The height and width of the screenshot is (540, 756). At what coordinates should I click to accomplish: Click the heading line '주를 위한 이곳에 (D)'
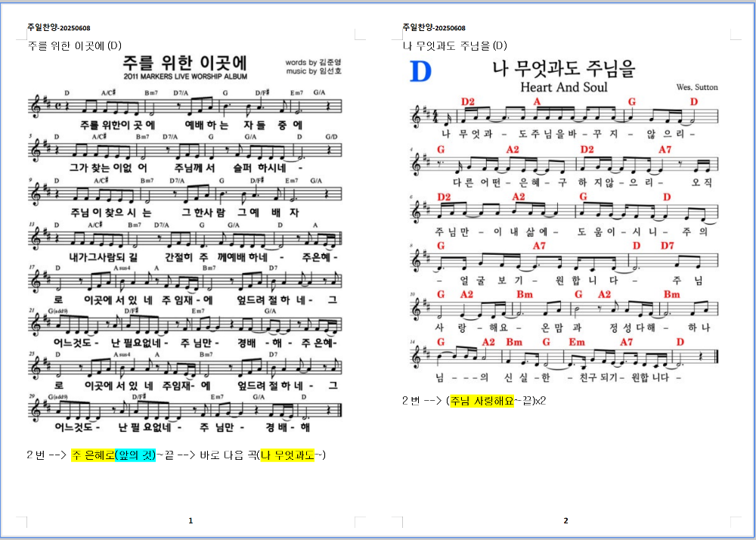pos(75,46)
